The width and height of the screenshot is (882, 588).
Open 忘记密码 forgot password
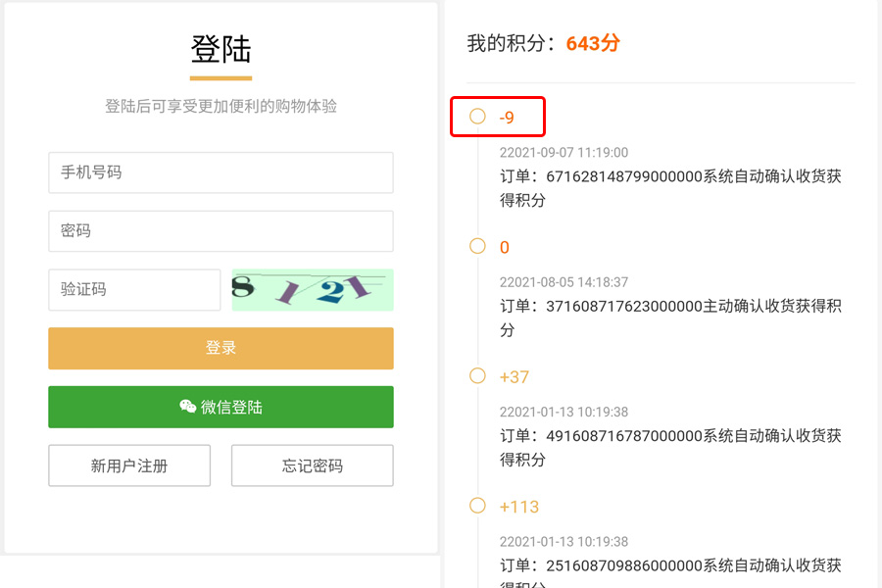(312, 465)
